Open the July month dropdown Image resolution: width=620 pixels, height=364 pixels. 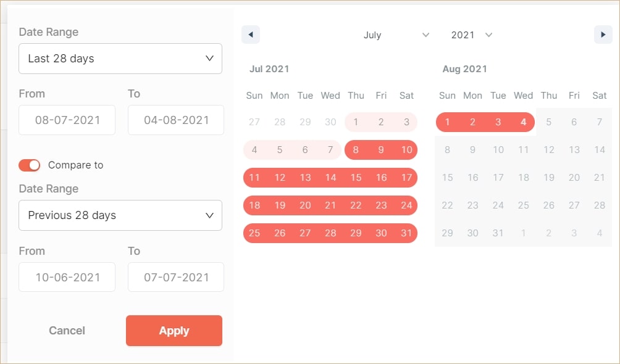pyautogui.click(x=395, y=35)
